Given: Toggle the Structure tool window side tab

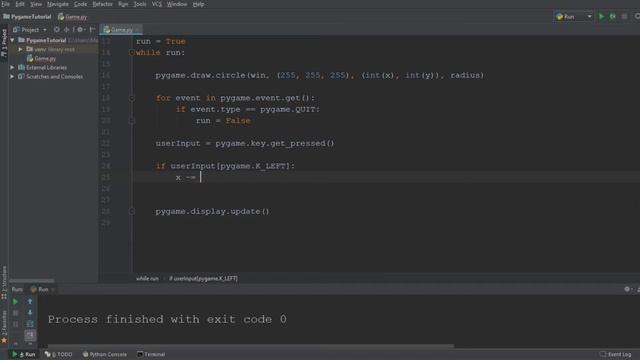Looking at the screenshot, I should pos(4,282).
